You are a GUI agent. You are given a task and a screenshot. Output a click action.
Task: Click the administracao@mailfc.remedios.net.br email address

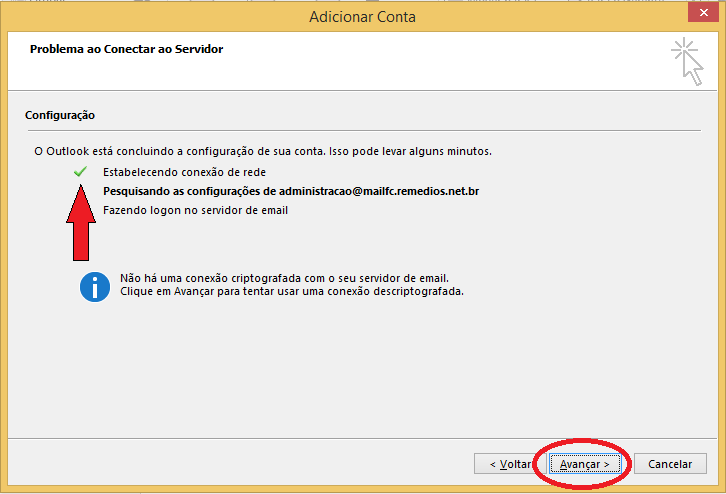click(379, 191)
